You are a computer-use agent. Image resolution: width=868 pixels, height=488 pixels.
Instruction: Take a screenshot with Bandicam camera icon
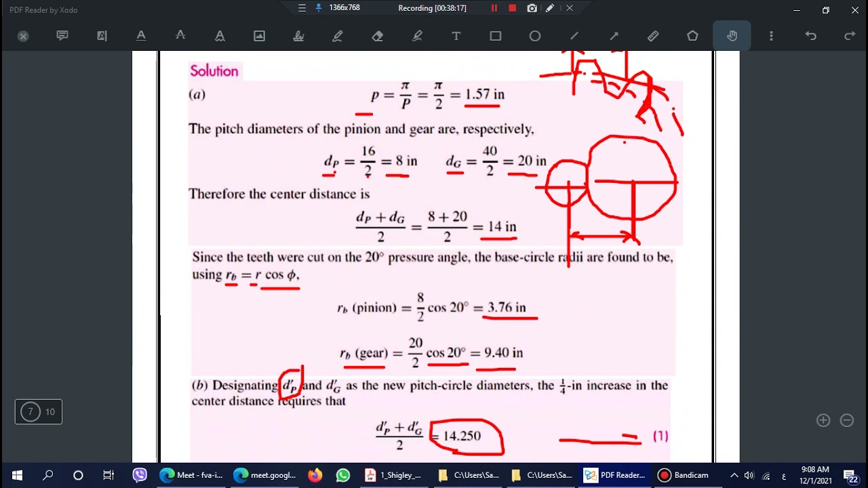pos(532,8)
